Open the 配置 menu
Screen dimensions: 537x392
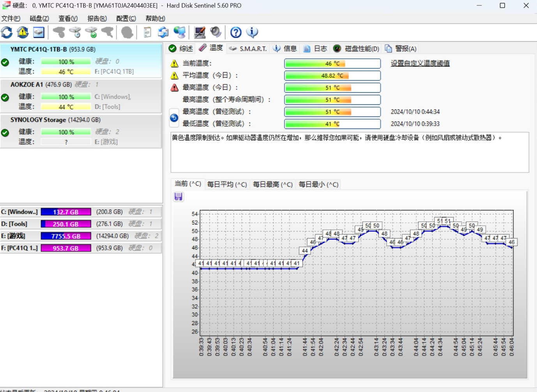tap(126, 18)
